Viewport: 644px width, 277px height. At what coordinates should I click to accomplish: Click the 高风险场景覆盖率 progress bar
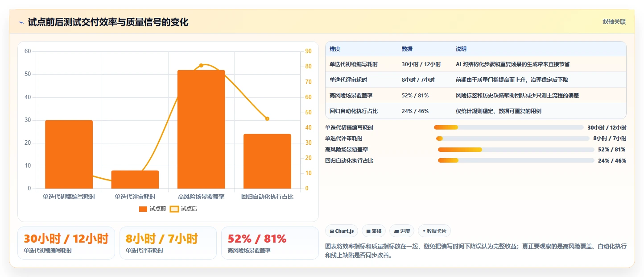pyautogui.click(x=516, y=150)
